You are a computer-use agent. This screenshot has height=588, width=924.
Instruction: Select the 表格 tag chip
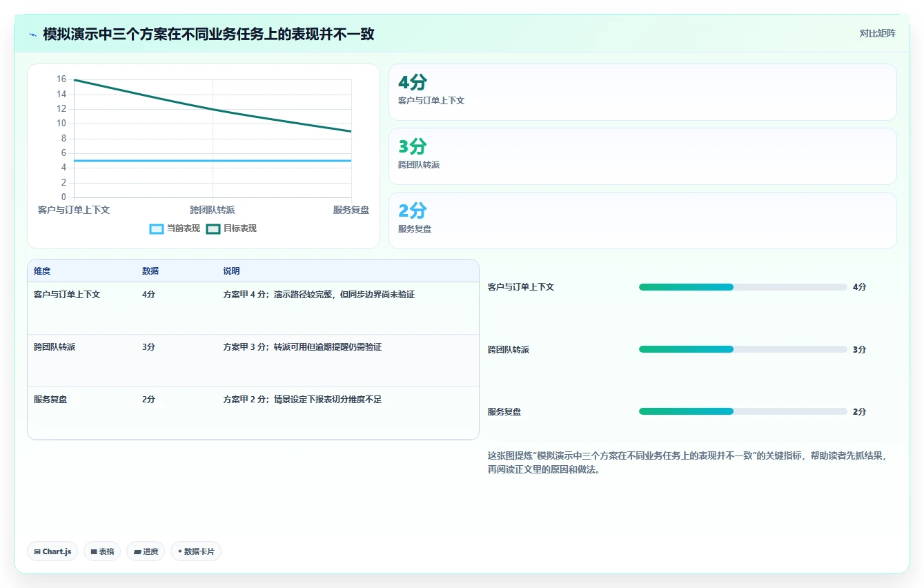point(102,551)
